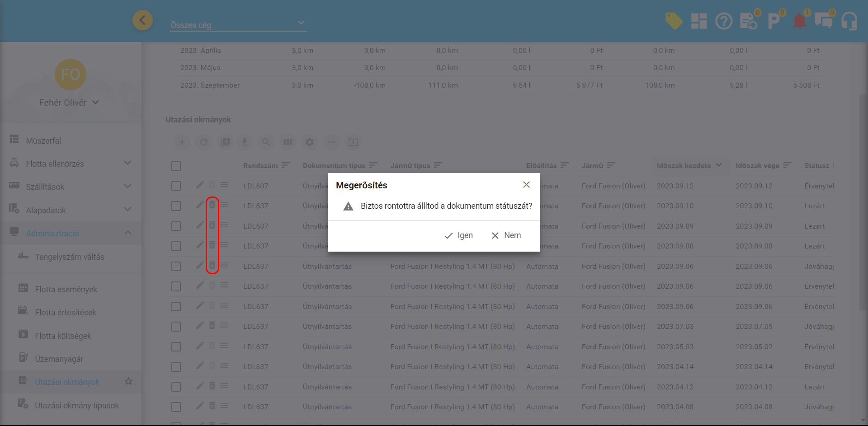The image size is (868, 426).
Task: Open the Összes cég company dropdown
Action: point(238,24)
